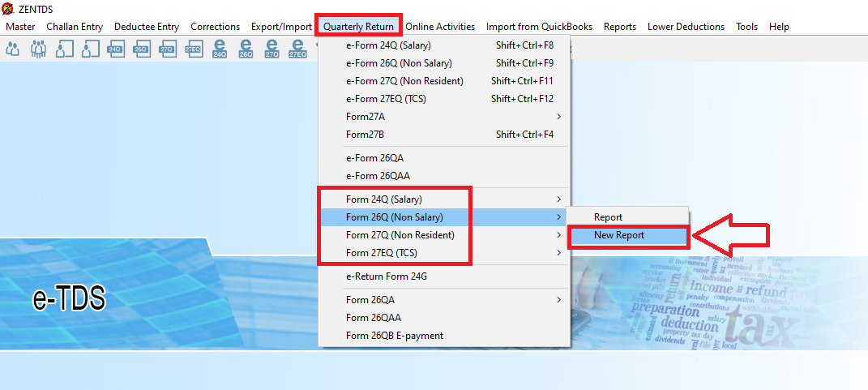Click the two-person deductor master toolbar icon
This screenshot has height=390, width=868.
[13, 49]
